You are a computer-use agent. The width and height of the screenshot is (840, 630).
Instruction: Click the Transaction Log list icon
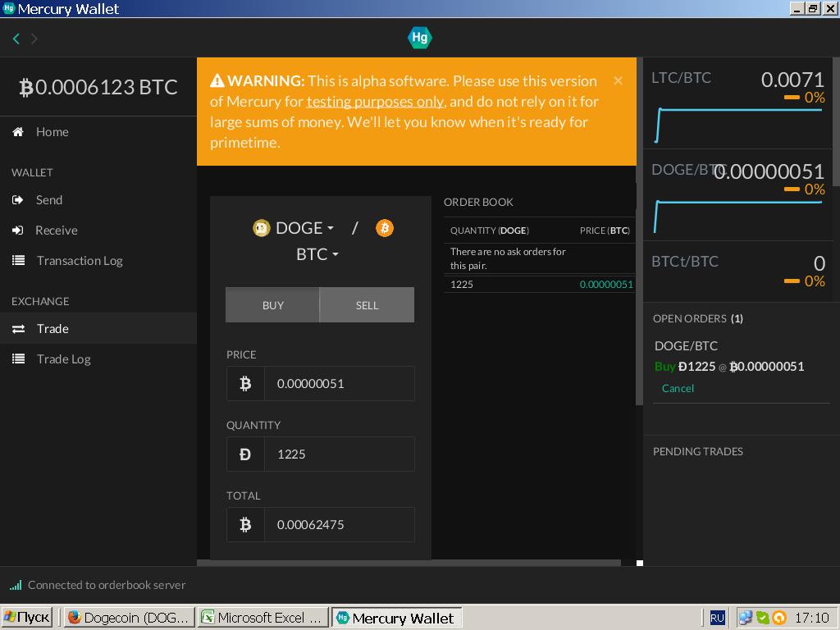(x=18, y=260)
